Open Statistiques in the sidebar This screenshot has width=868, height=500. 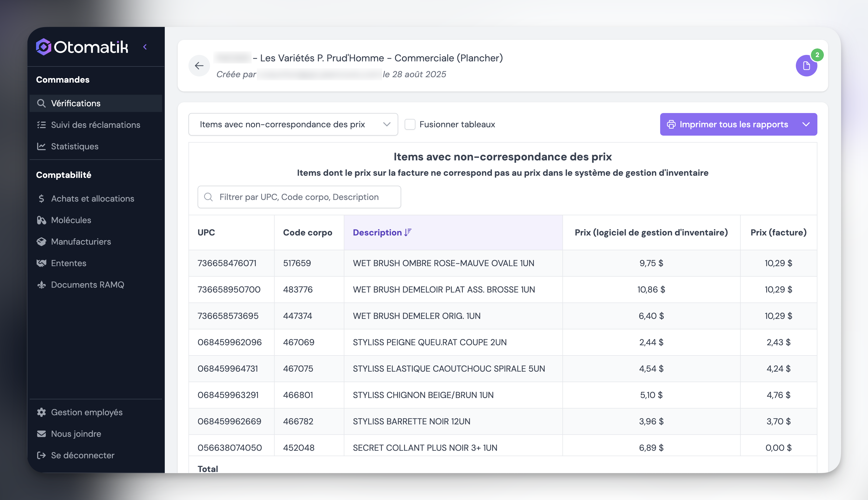tap(75, 146)
